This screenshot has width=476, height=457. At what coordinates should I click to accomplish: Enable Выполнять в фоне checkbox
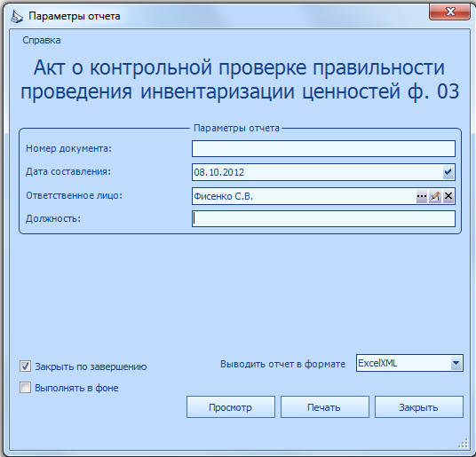[x=25, y=388]
